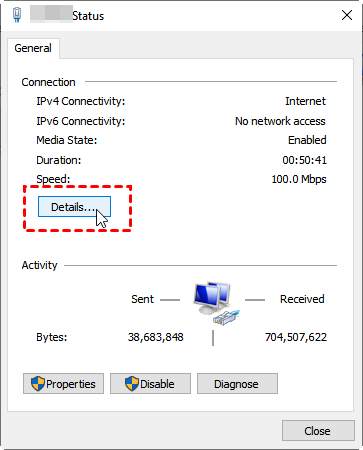The image size is (363, 450).
Task: Click the shield icon on the Disable button
Action: point(132,384)
